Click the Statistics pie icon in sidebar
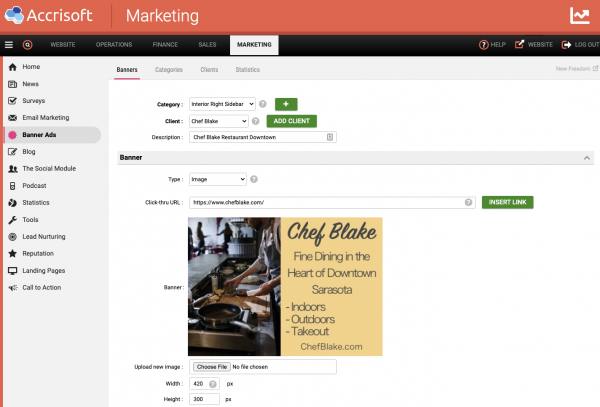 (13, 203)
